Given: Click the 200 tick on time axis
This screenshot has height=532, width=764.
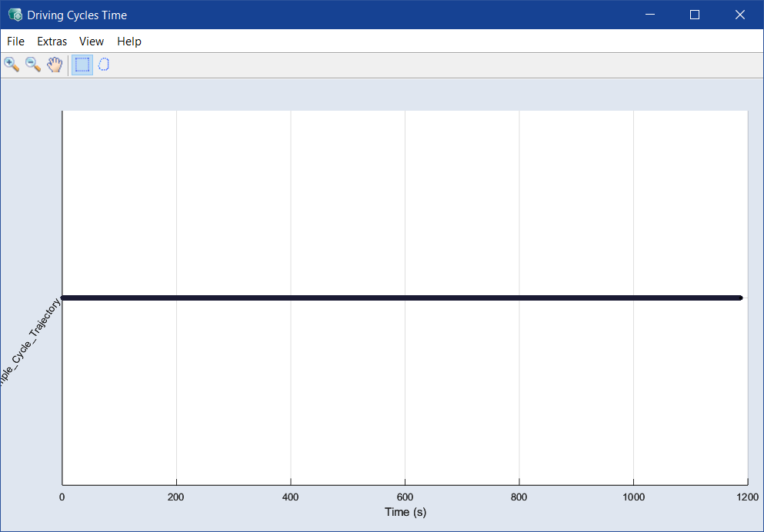Looking at the screenshot, I should pyautogui.click(x=176, y=497).
